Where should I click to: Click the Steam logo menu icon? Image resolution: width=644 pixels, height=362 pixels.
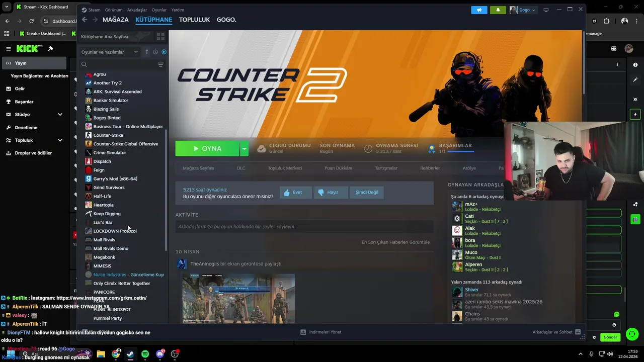tap(84, 10)
